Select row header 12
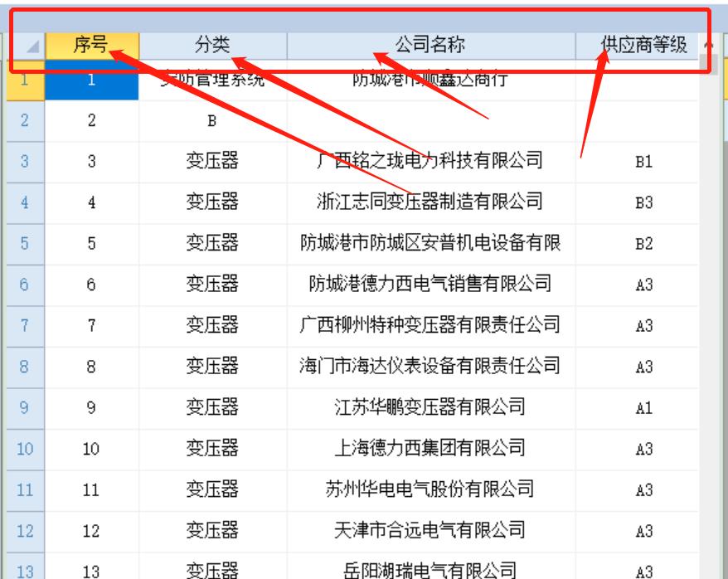The width and height of the screenshot is (728, 579). point(25,531)
